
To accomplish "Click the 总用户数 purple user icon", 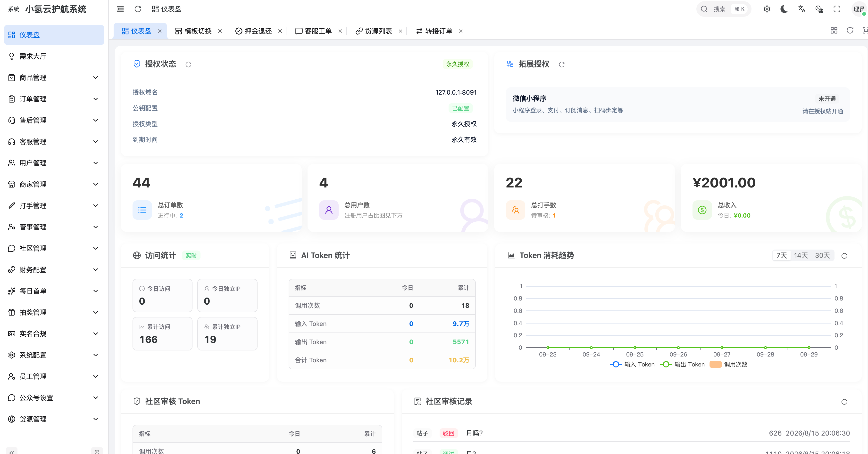I will pos(329,210).
